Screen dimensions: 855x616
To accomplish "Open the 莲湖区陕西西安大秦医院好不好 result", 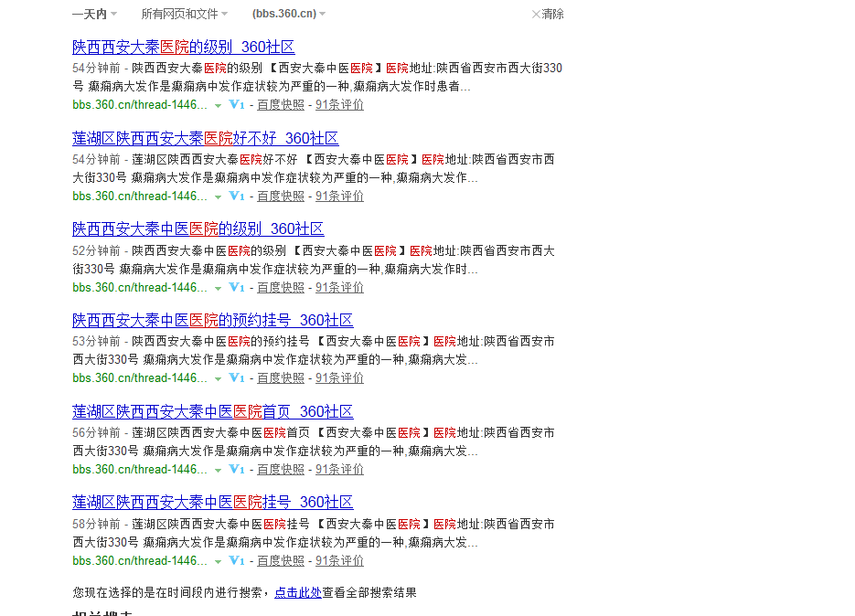I will click(205, 138).
